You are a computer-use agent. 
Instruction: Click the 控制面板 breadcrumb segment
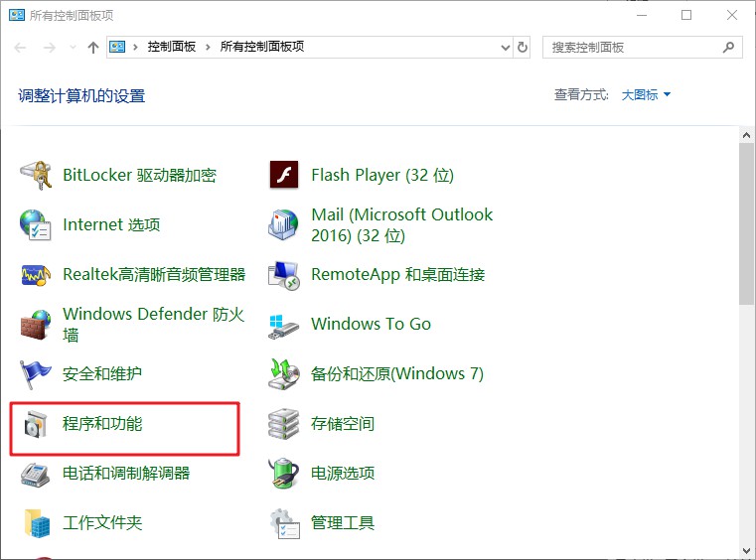(172, 47)
